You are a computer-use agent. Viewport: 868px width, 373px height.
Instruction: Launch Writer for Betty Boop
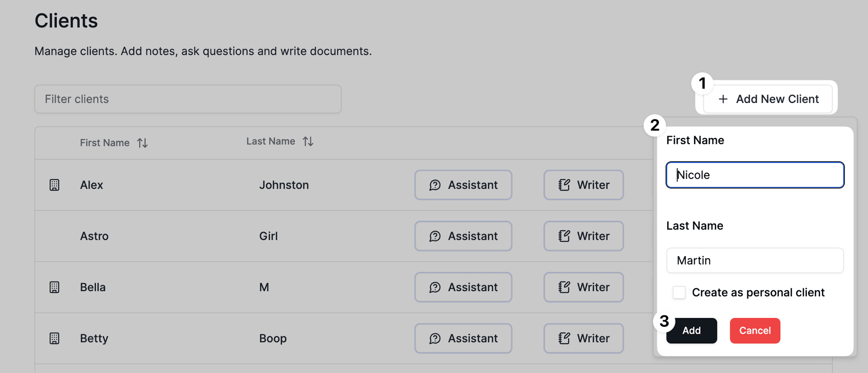[583, 338]
